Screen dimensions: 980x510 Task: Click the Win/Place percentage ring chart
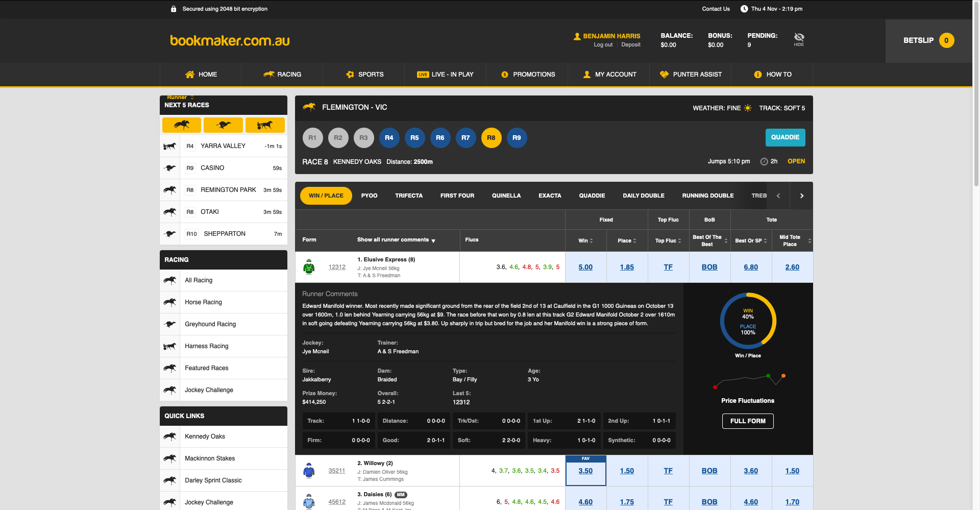748,321
